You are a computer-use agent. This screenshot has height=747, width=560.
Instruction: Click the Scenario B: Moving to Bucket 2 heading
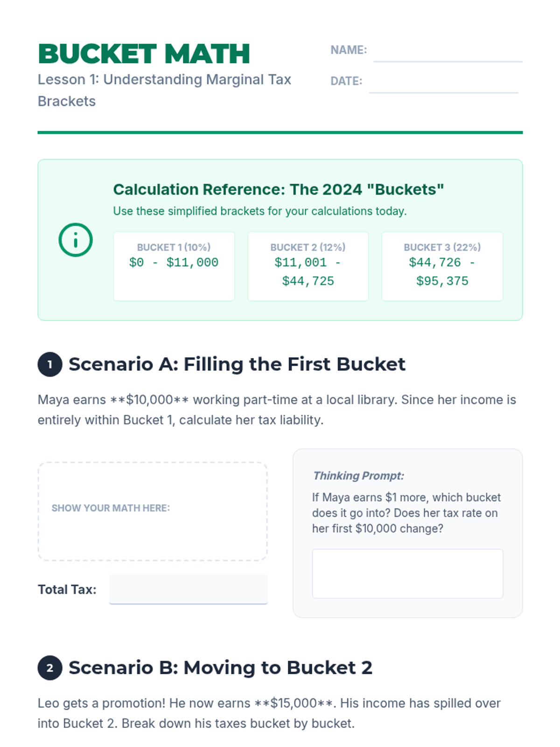tap(220, 668)
